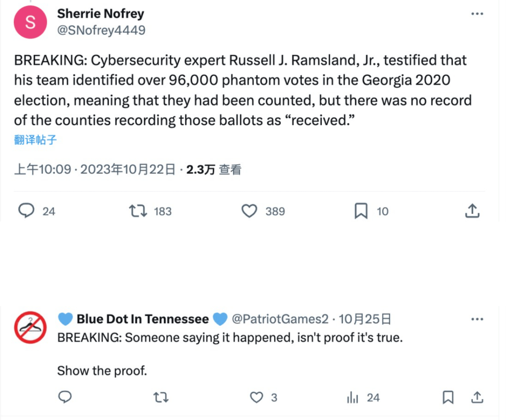Like Sherrie Nofrey's tweet
Viewport: 507px width, 420px height.
(x=249, y=210)
